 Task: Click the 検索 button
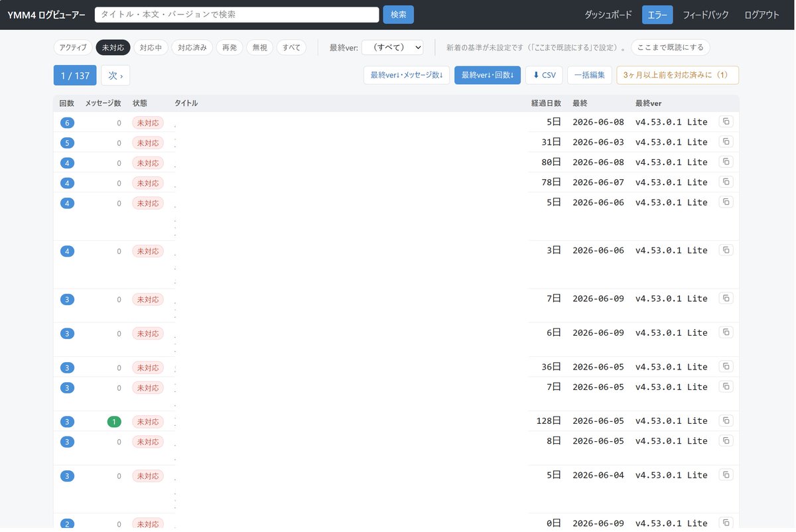pyautogui.click(x=398, y=15)
